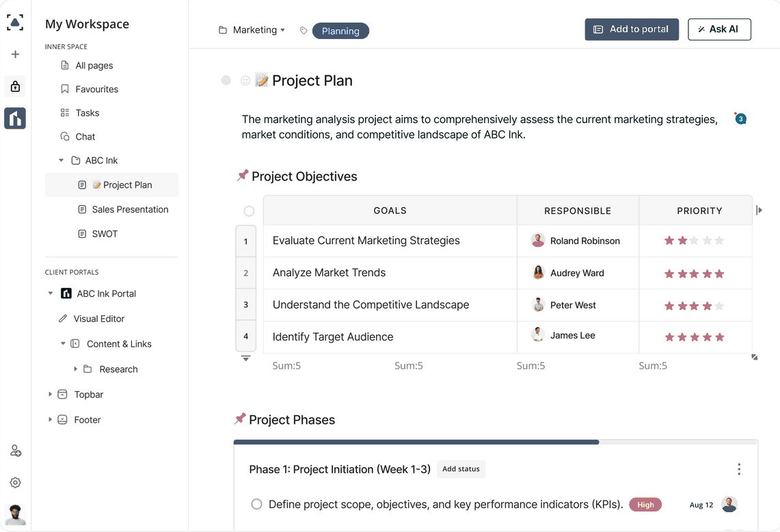Click the Add to portal button
780x532 pixels.
(x=631, y=29)
